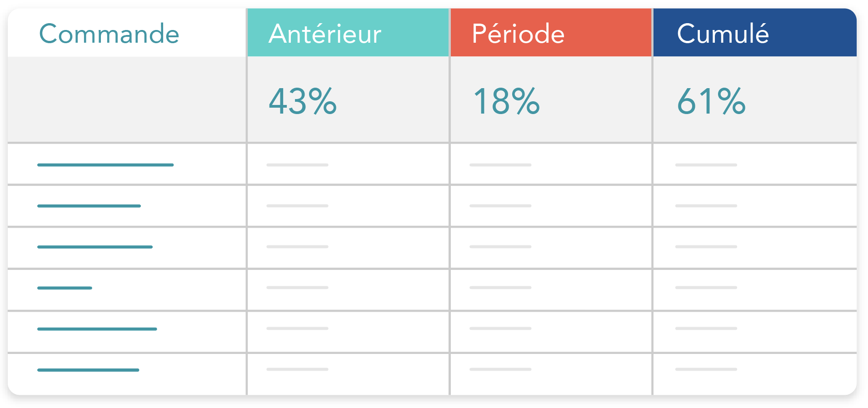Click the empty Commande summary cell
Viewport: 868px width, 408px height.
click(x=127, y=99)
